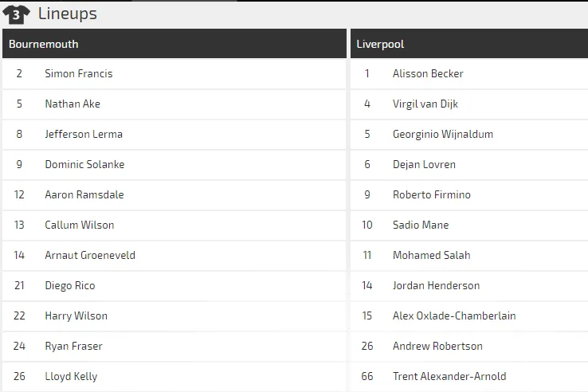The height and width of the screenshot is (392, 588).
Task: Select Jordan Henderson from Liverpool lineup
Action: [437, 285]
